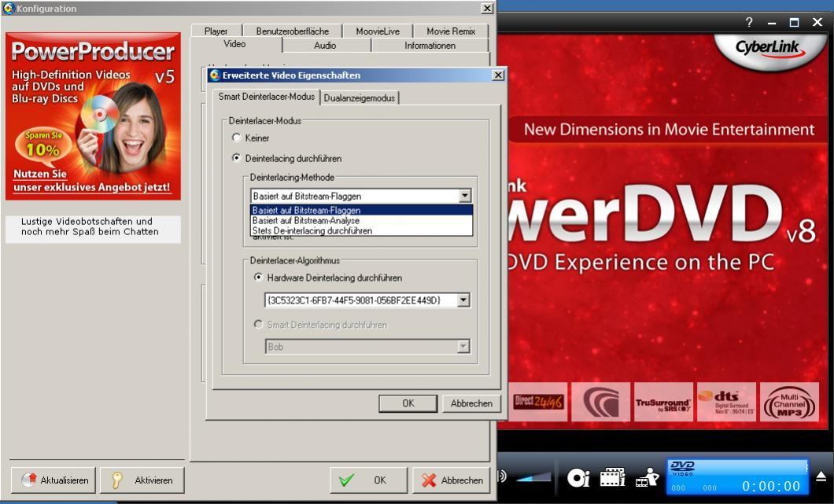Choose Stets De-interlacing durchführen option
The image size is (834, 504).
(x=361, y=230)
